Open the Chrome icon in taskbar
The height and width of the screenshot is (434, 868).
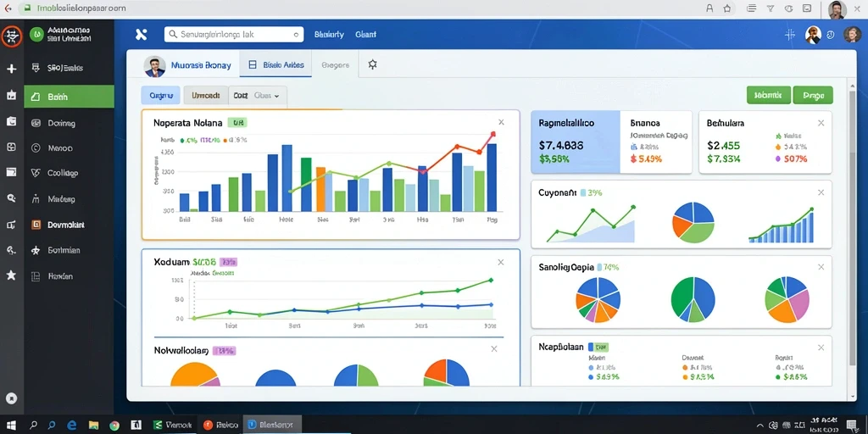pos(114,426)
